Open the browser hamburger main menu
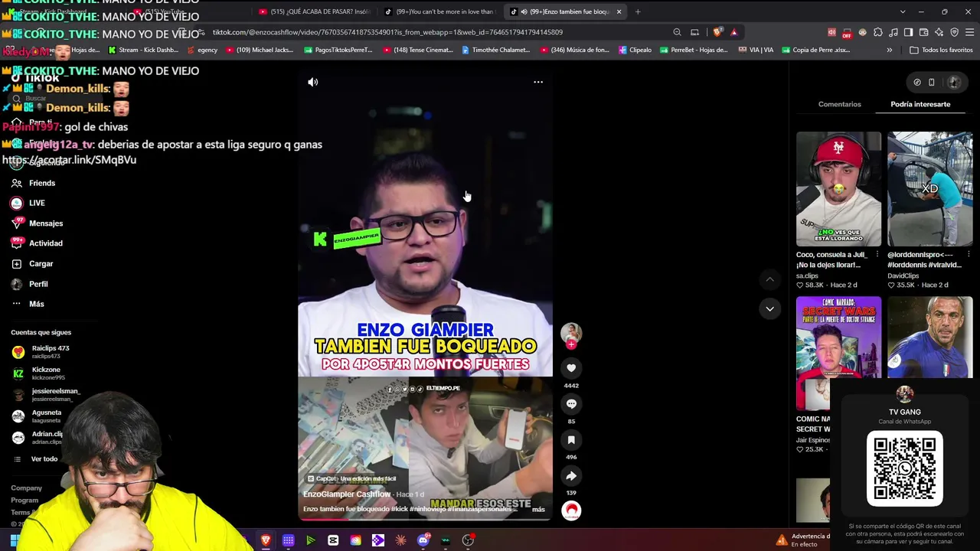The width and height of the screenshot is (980, 551). click(x=970, y=32)
